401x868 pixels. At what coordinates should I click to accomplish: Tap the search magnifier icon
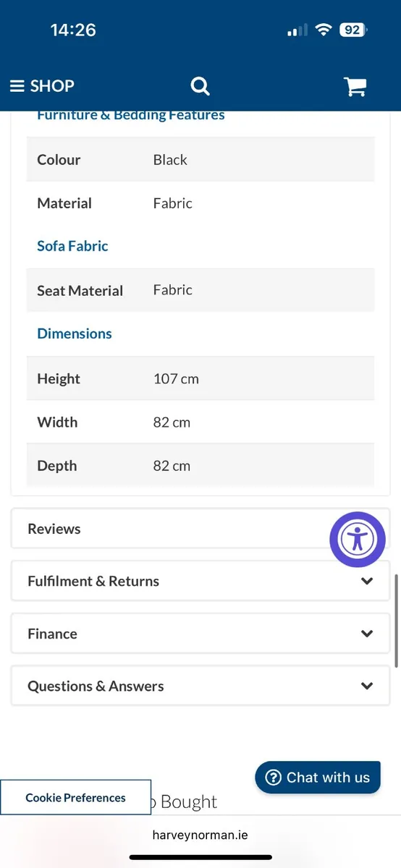[x=200, y=87]
